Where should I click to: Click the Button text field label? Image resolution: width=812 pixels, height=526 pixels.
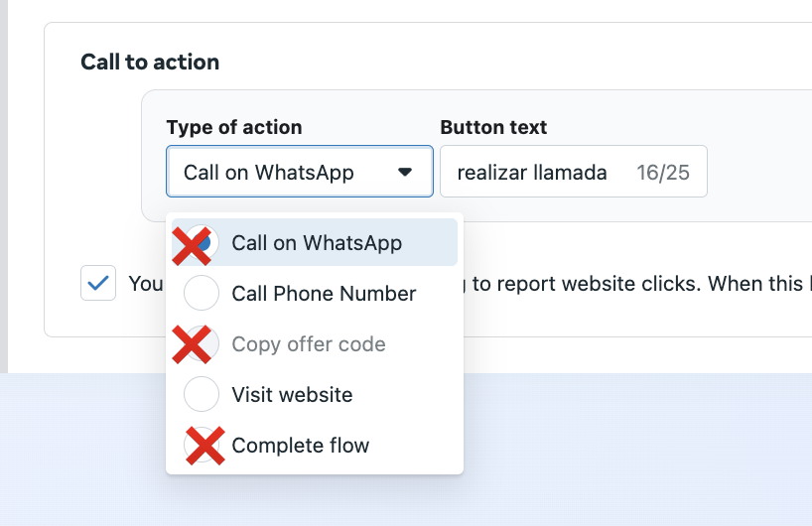[493, 127]
